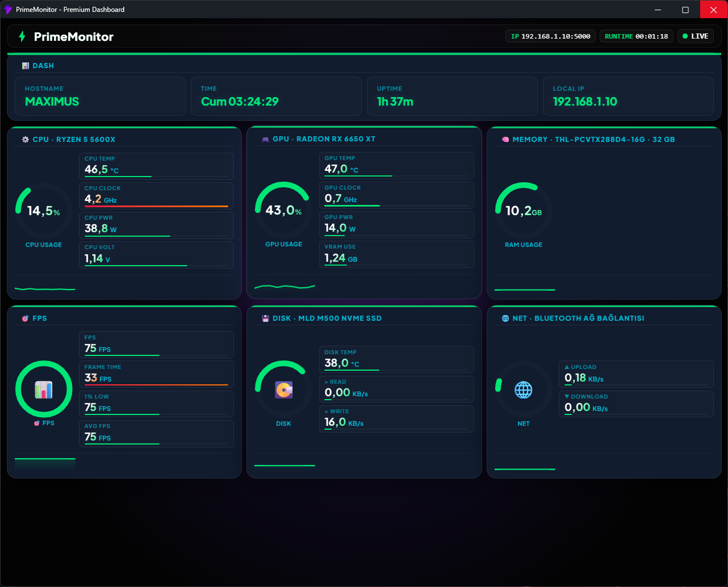Click the WRITE 16,0 KB/s tile
This screenshot has height=587, width=728.
pyautogui.click(x=396, y=419)
